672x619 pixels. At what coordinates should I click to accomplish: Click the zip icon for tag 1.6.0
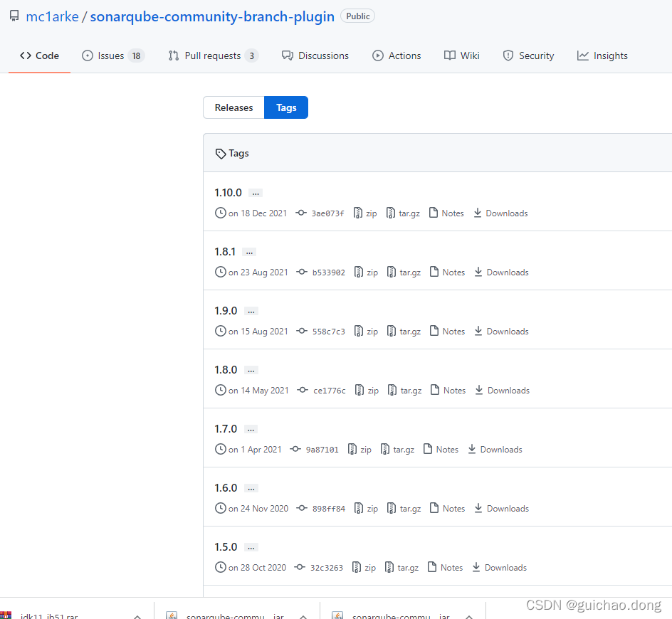pyautogui.click(x=359, y=509)
